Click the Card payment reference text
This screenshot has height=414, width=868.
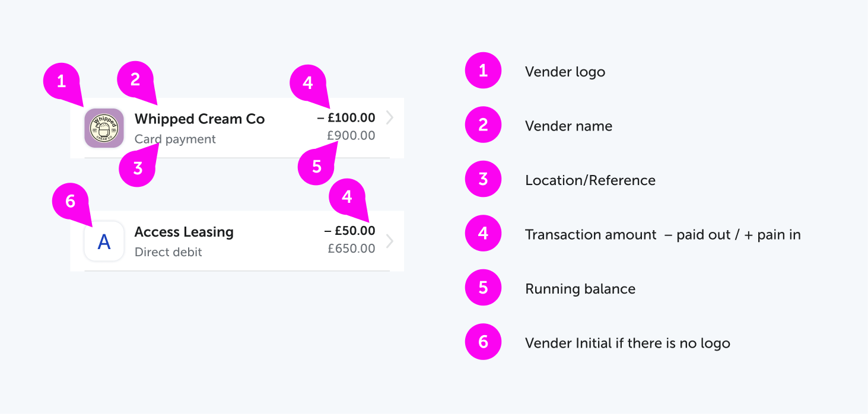point(175,139)
